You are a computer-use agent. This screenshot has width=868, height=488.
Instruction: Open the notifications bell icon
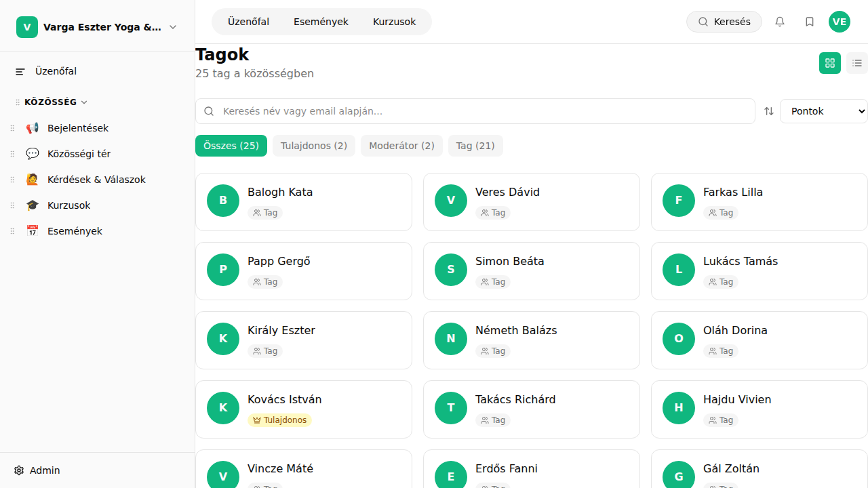pyautogui.click(x=779, y=21)
